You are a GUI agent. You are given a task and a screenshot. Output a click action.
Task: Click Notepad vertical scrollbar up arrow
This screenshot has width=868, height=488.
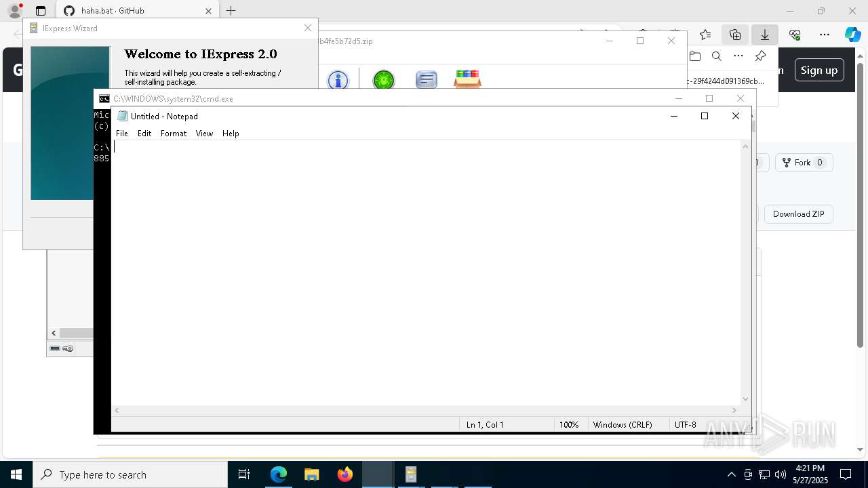tap(746, 146)
